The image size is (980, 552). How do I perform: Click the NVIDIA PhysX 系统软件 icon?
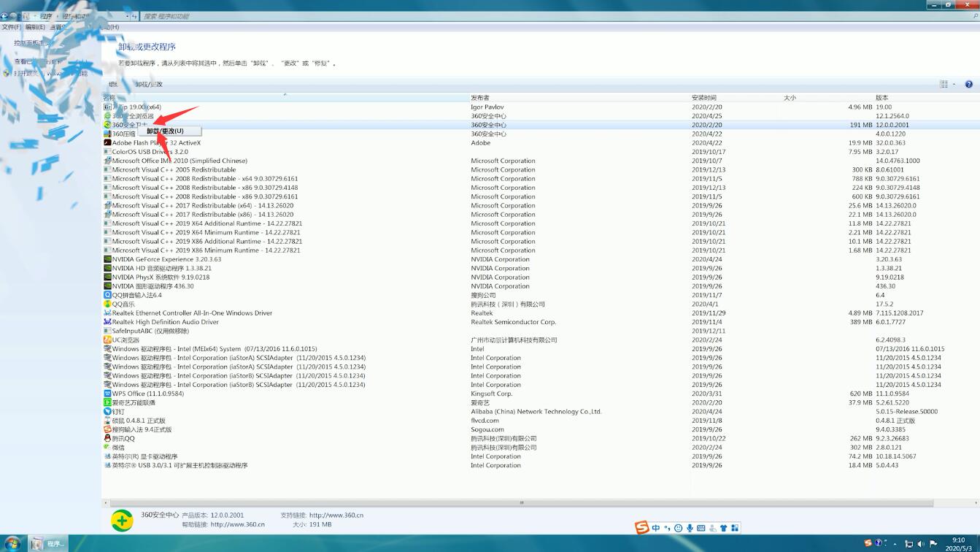pyautogui.click(x=107, y=277)
